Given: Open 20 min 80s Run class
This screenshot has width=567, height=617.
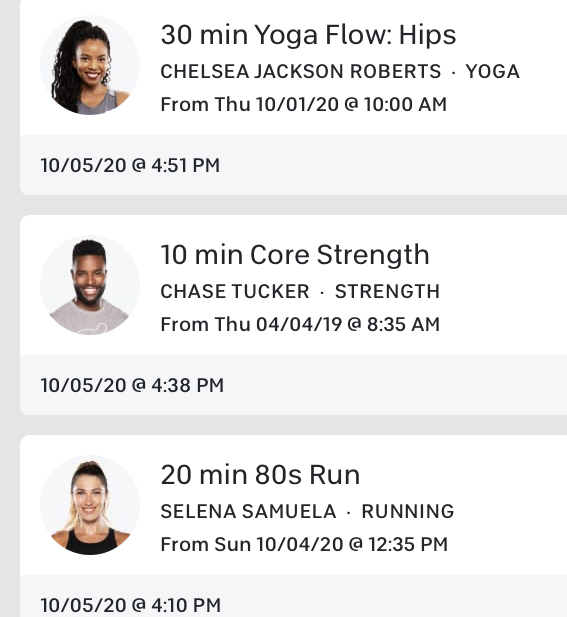Looking at the screenshot, I should click(x=260, y=475).
